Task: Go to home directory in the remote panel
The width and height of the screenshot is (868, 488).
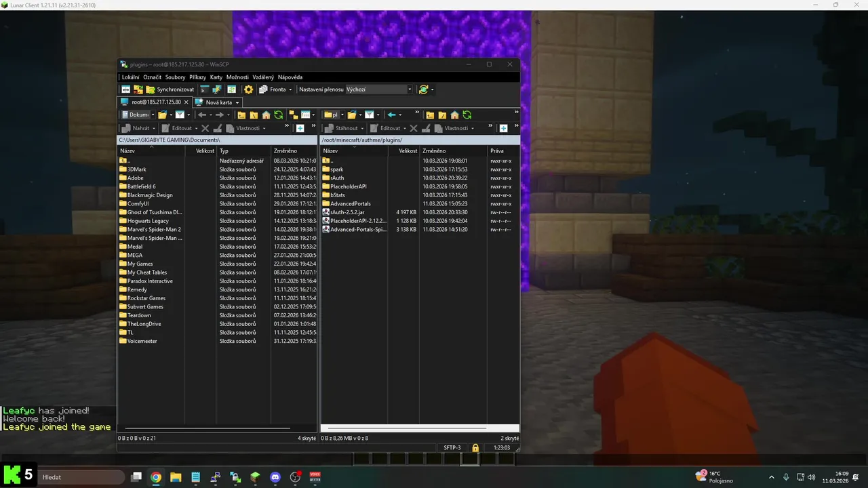Action: coord(454,115)
